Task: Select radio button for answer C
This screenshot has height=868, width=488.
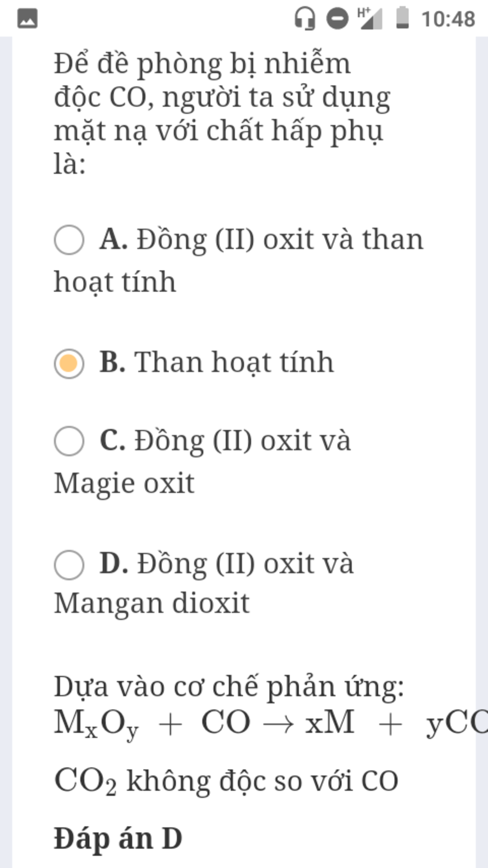Action: [x=69, y=441]
